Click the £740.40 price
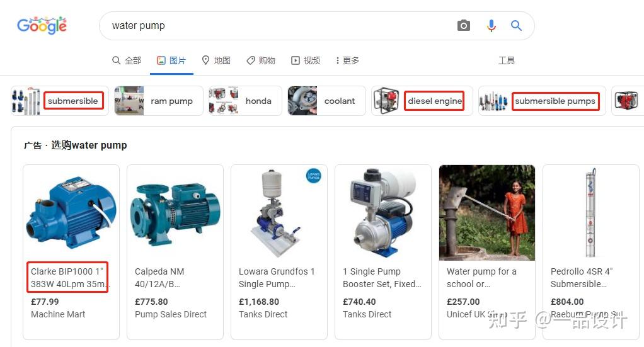644x347 pixels. point(359,302)
